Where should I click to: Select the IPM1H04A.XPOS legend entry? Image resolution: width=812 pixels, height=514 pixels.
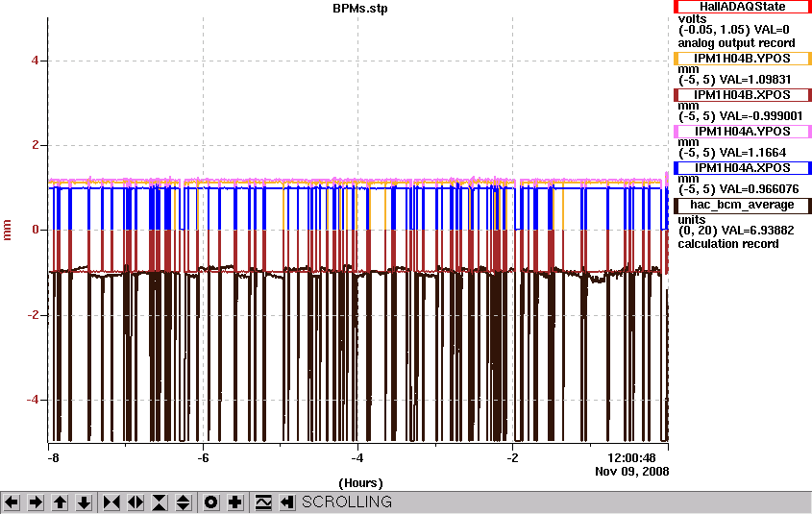[742, 168]
